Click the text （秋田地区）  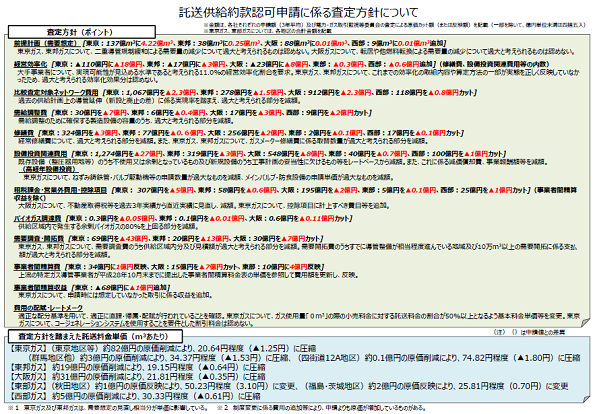73,386
